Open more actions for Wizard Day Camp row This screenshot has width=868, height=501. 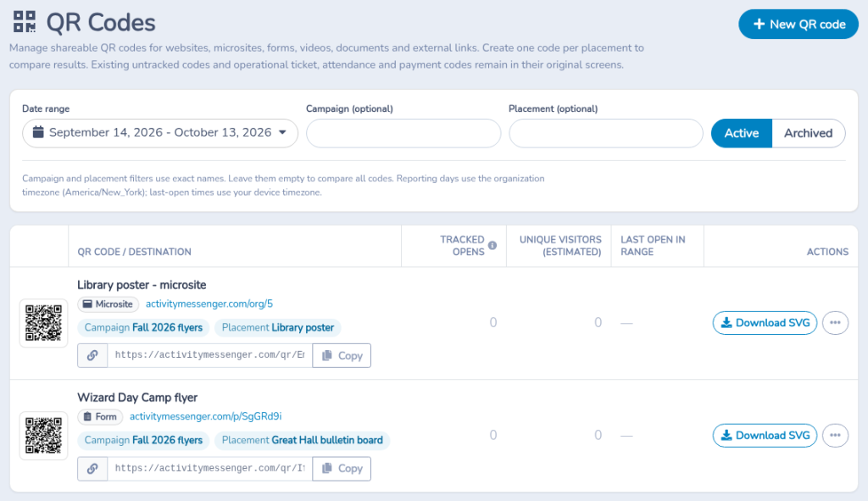click(x=835, y=436)
